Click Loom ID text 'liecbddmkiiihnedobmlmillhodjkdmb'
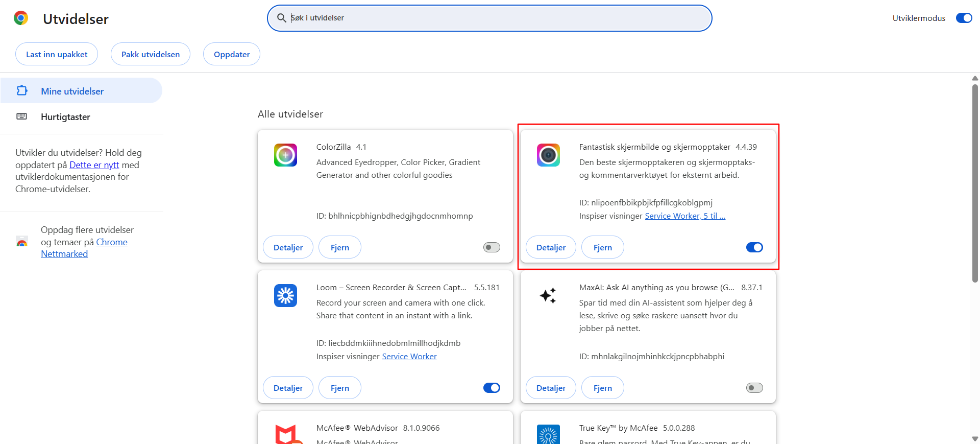Image resolution: width=980 pixels, height=444 pixels. coord(395,343)
